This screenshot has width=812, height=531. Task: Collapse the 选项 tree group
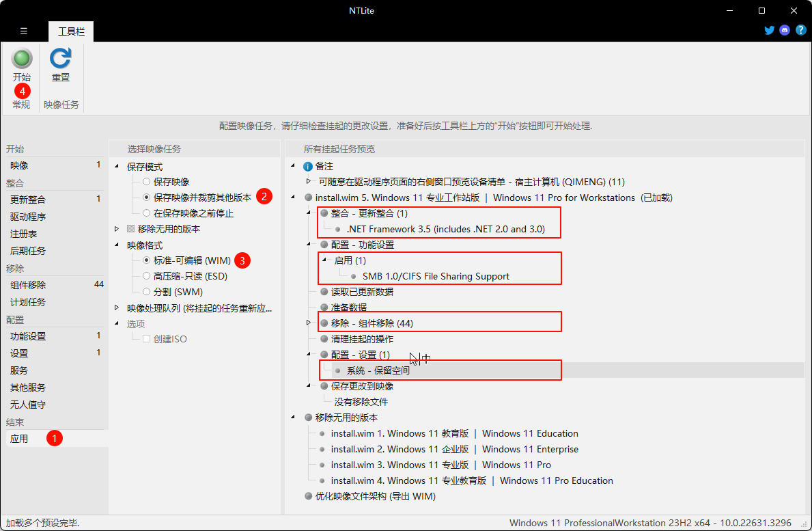click(117, 323)
